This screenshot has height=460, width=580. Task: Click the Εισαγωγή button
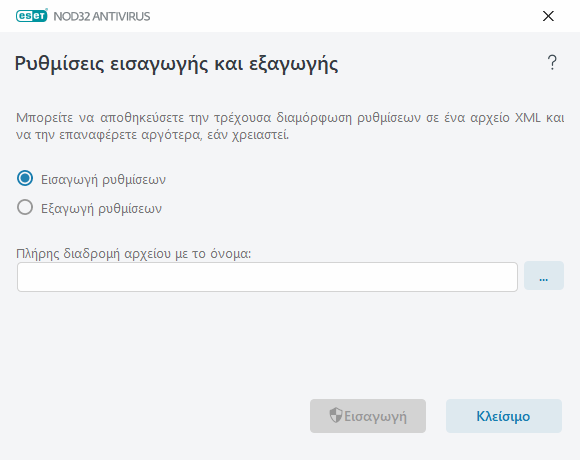click(368, 416)
